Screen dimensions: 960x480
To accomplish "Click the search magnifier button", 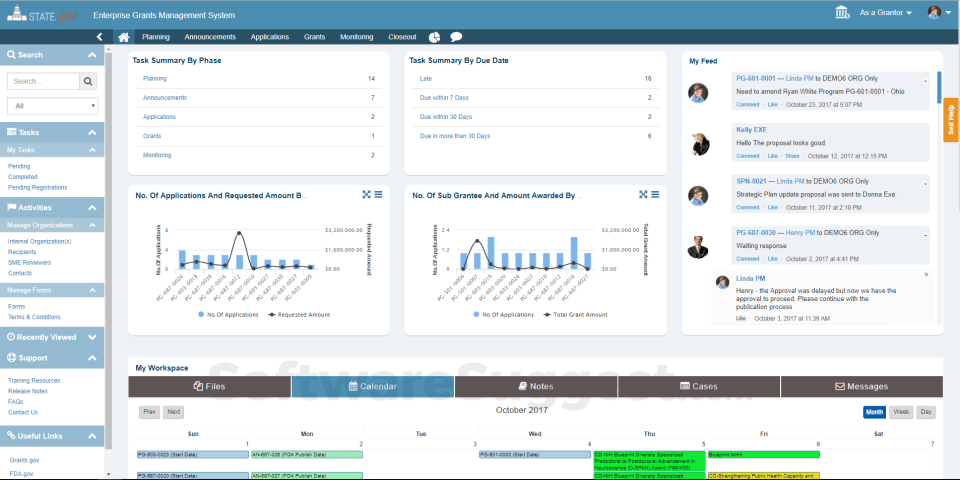I will tap(89, 81).
